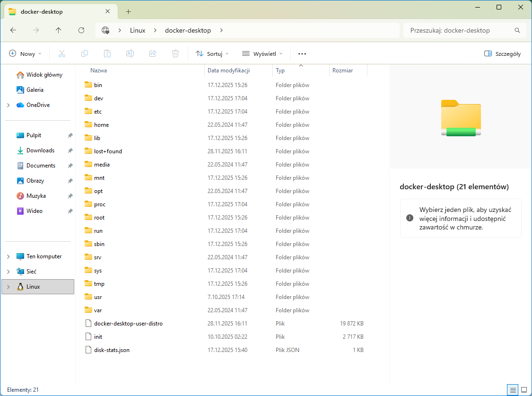Screen dimensions: 532x396
Task: Open the Galeria sidebar item
Action: [35, 90]
